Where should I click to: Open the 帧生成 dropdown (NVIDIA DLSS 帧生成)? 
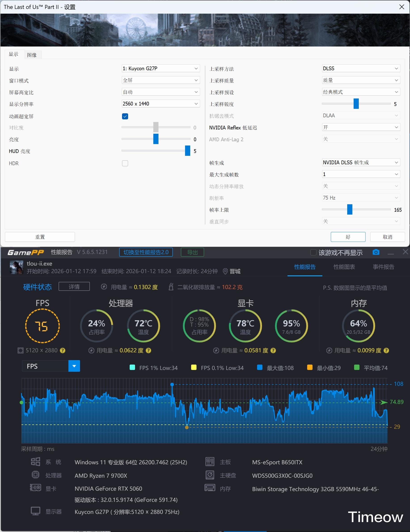361,162
